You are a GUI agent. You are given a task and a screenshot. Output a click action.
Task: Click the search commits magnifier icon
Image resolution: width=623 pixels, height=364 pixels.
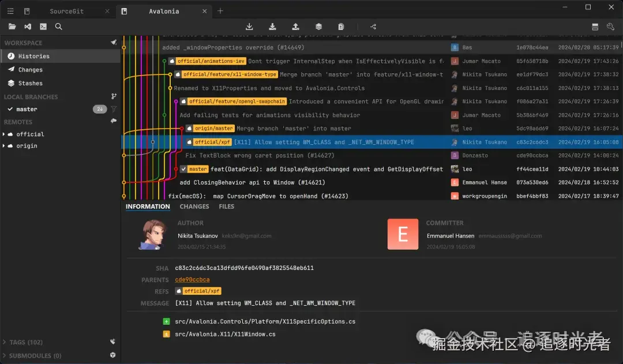click(58, 27)
